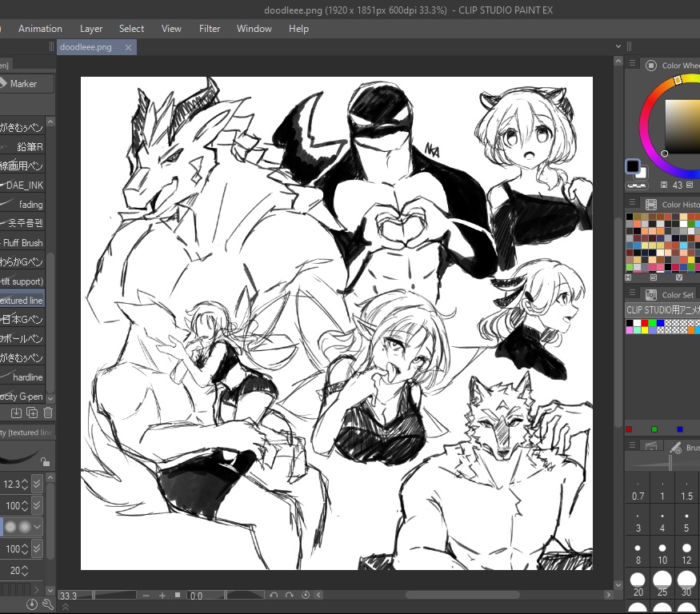Click horizontal scrollbar right arrow
Viewport: 700px width, 614px height.
pyautogui.click(x=608, y=595)
